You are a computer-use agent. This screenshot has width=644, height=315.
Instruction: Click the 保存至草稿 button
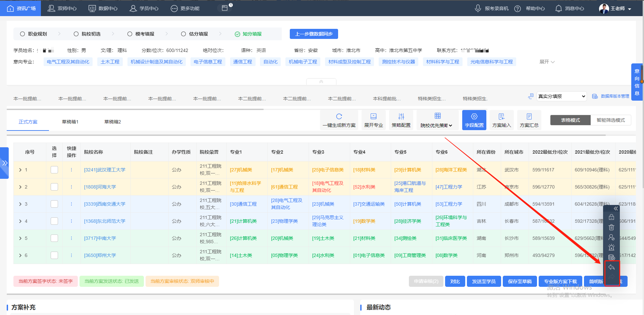coord(520,281)
